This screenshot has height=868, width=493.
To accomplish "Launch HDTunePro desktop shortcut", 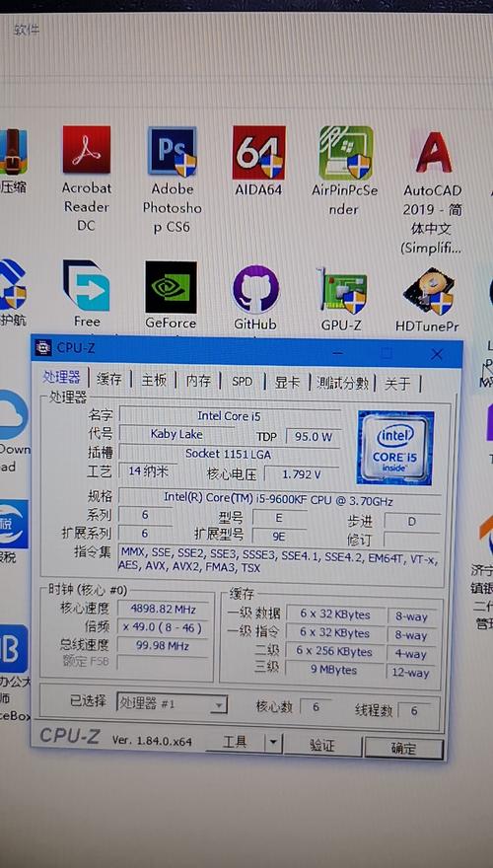I will (428, 292).
